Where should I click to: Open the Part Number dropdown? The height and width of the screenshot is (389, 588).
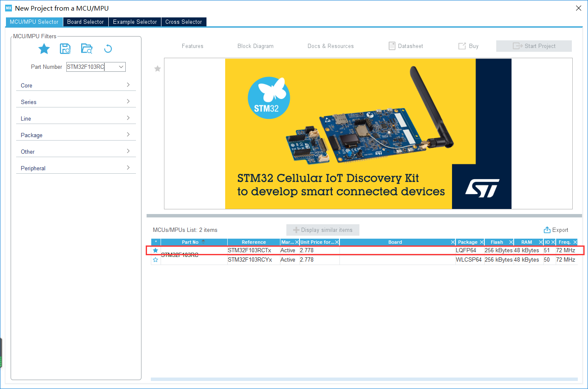pos(120,67)
